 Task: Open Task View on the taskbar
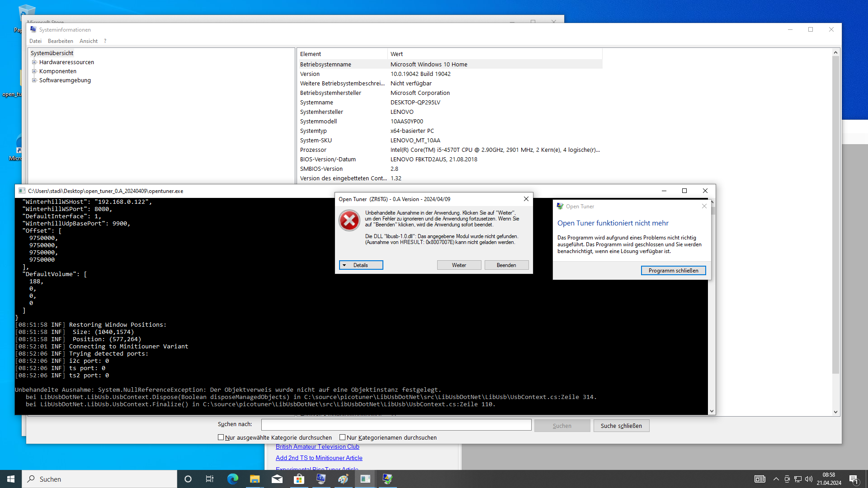pos(210,479)
